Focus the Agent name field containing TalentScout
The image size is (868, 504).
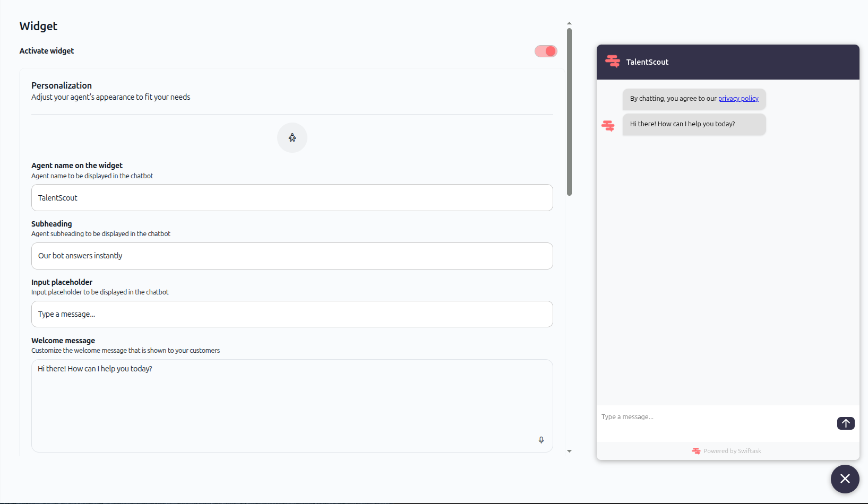coord(292,198)
